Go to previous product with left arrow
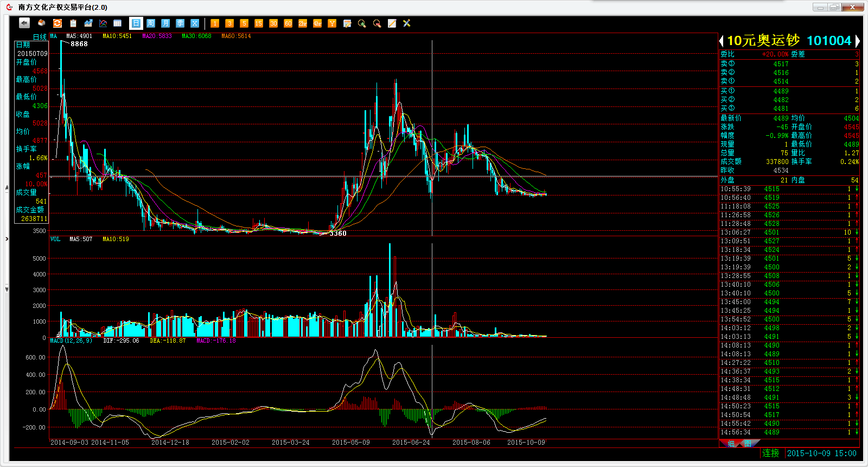868x467 pixels. pyautogui.click(x=722, y=41)
